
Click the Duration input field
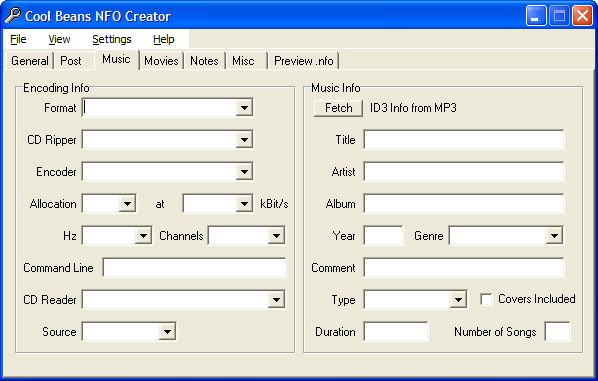[x=396, y=332]
